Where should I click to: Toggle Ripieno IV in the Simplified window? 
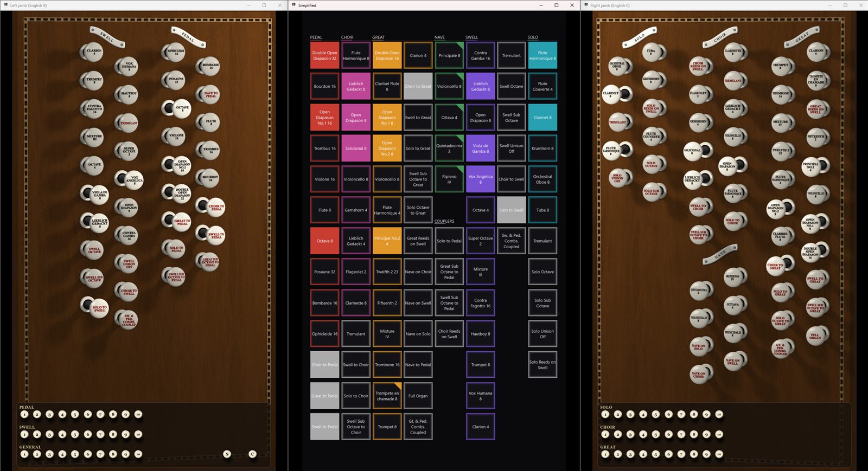click(449, 179)
